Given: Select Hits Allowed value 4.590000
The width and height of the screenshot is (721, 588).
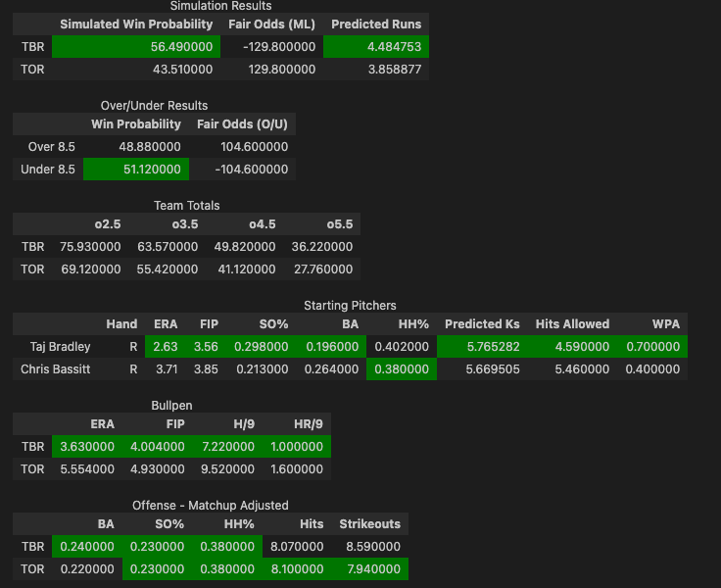Looking at the screenshot, I should pyautogui.click(x=582, y=347).
